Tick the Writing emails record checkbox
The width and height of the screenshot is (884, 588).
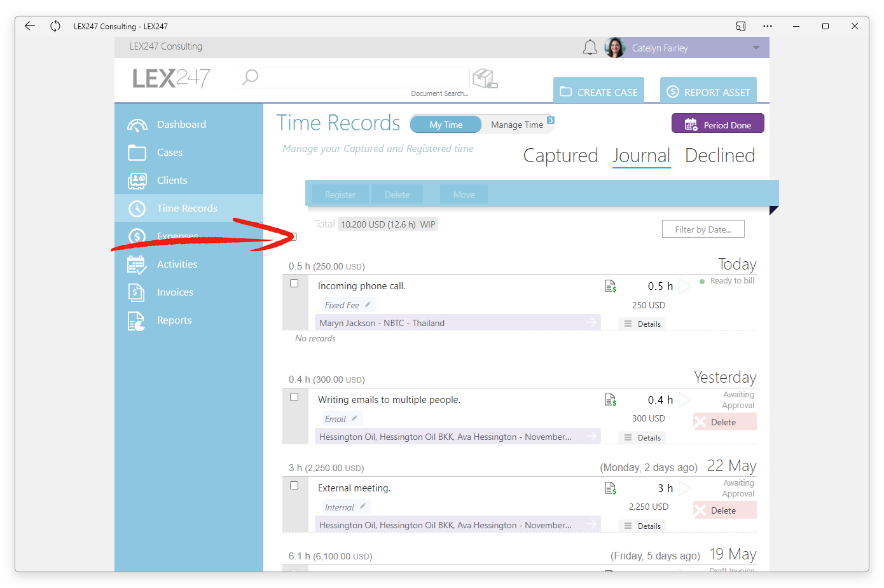pyautogui.click(x=294, y=397)
